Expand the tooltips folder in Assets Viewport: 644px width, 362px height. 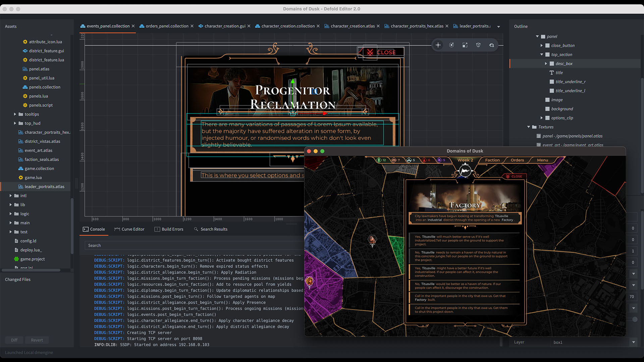point(15,114)
